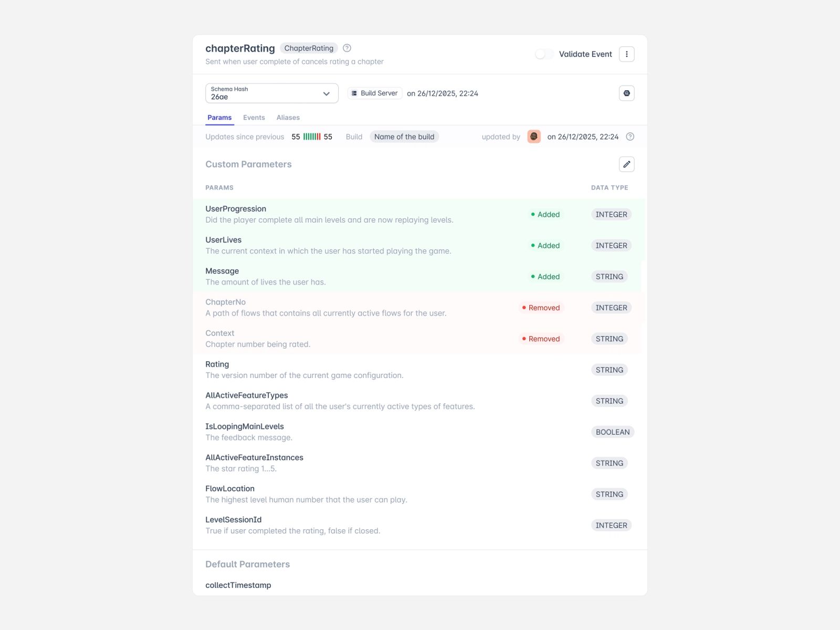Click the BOOLEAN type badge for IsLoopingMainLevels
The height and width of the screenshot is (630, 840).
pos(613,432)
